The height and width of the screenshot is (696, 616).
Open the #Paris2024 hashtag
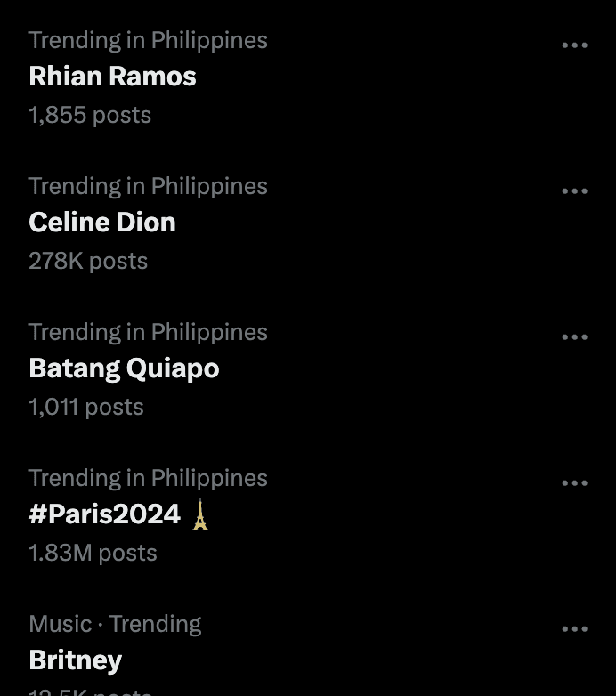104,514
